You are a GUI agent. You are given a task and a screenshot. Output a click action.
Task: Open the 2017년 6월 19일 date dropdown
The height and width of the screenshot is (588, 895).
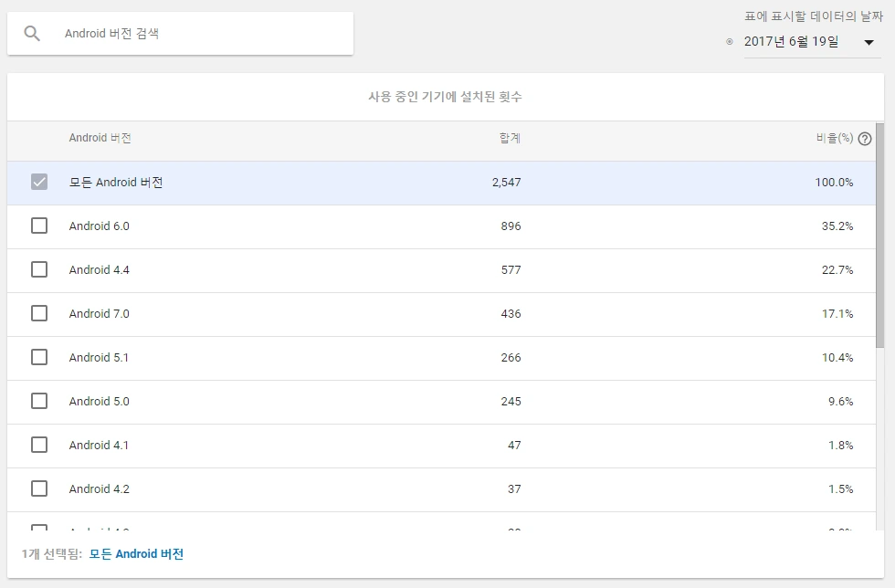coord(812,42)
